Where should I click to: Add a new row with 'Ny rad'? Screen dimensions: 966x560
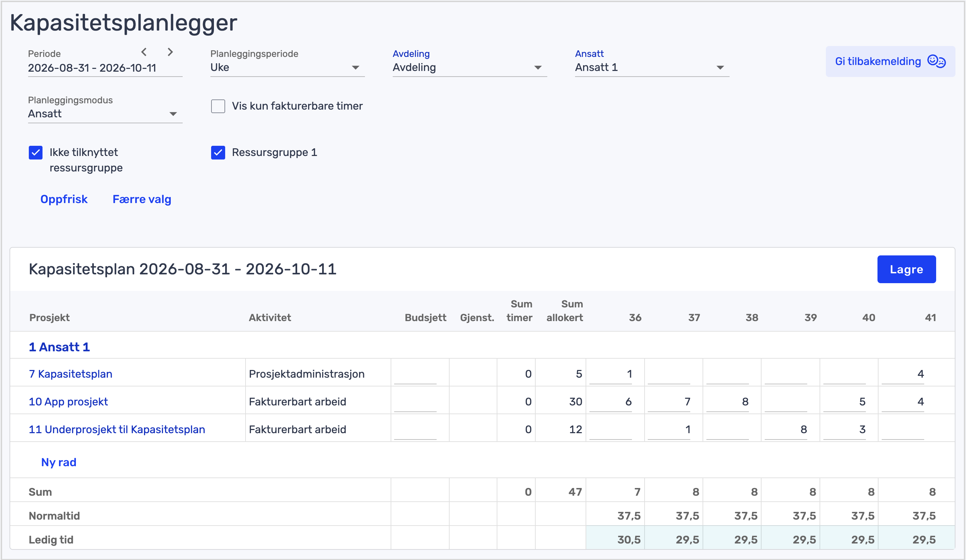pyautogui.click(x=59, y=462)
